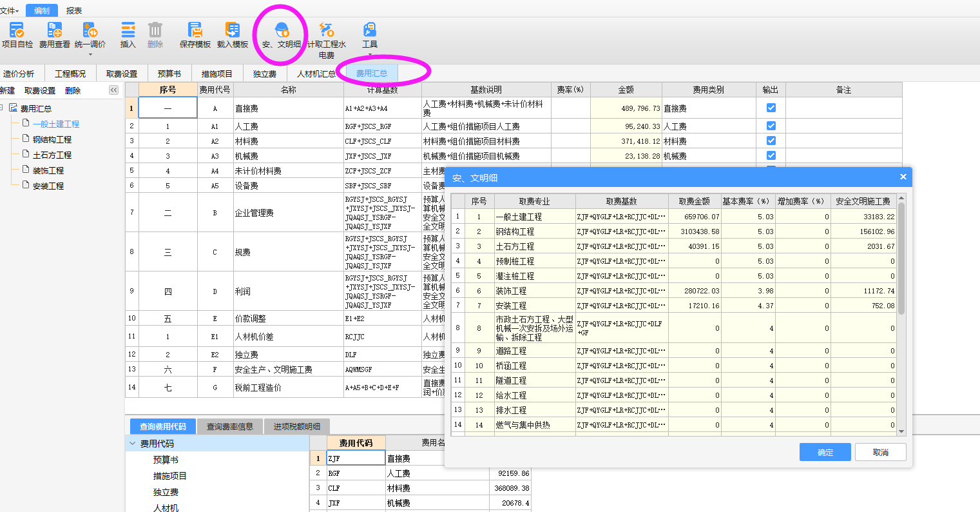Select 预算书 under 费用代码

tap(166, 460)
